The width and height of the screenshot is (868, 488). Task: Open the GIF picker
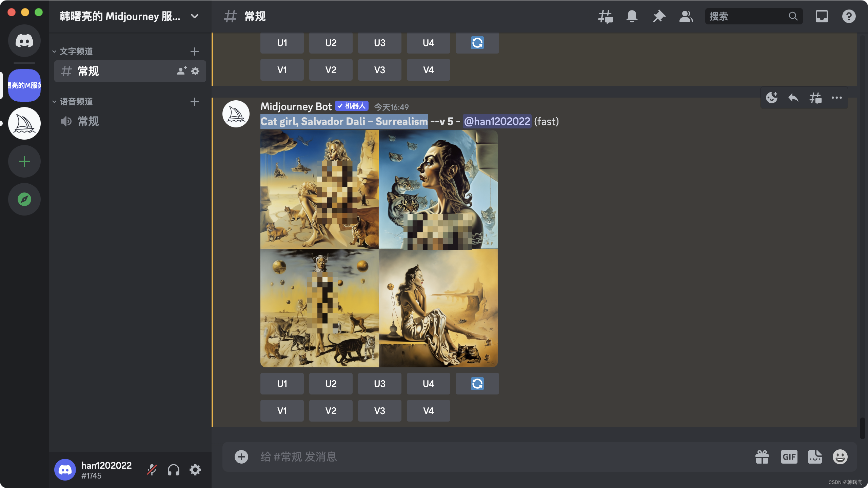(x=789, y=457)
